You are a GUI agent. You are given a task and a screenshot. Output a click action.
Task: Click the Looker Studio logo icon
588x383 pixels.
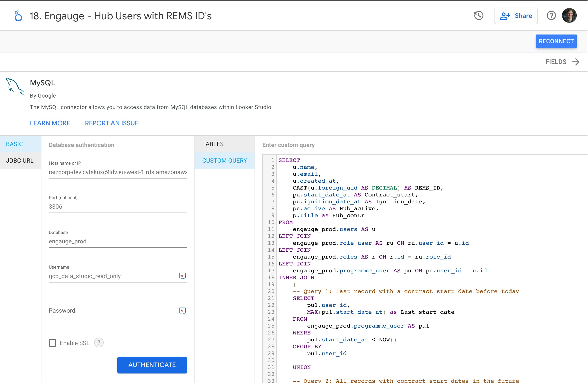pos(18,16)
